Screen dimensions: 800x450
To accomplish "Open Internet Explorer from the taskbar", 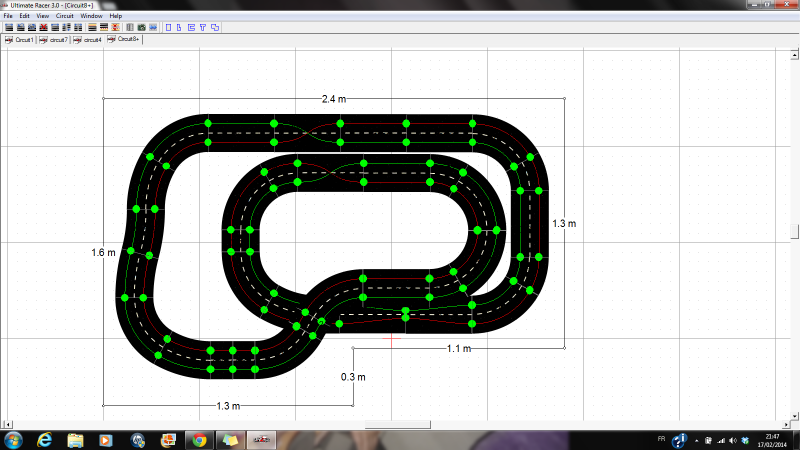I will click(x=45, y=440).
